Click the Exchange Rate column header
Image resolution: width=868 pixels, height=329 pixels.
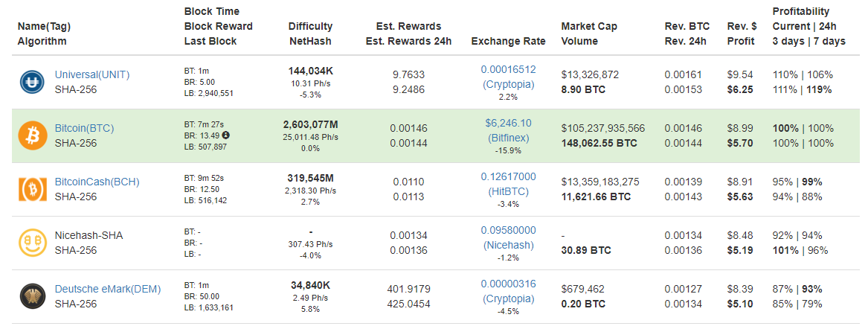coord(508,41)
